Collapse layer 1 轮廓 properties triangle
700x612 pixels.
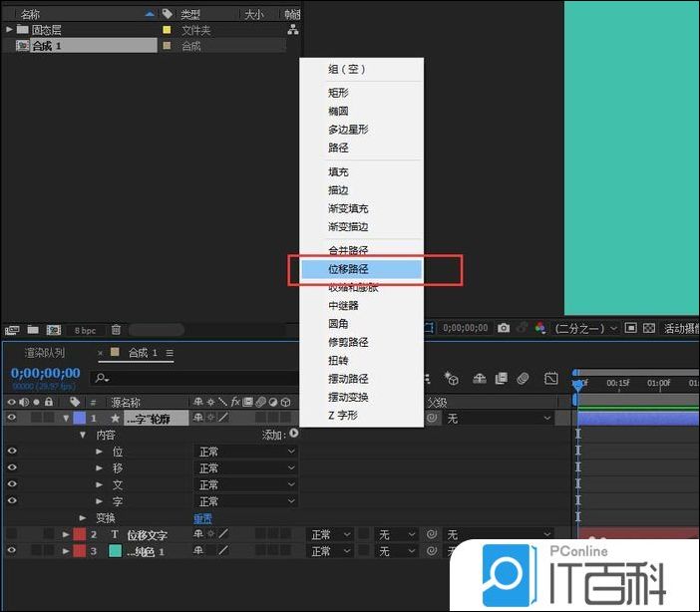coord(66,419)
